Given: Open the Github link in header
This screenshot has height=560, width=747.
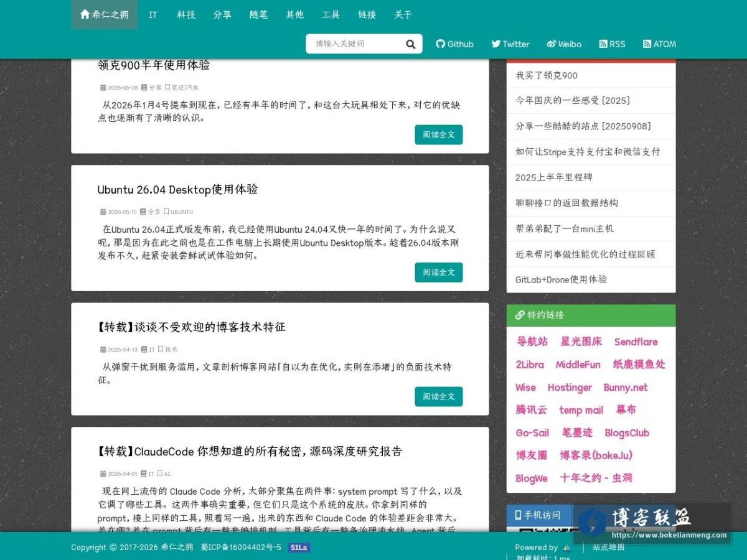Looking at the screenshot, I should (454, 44).
